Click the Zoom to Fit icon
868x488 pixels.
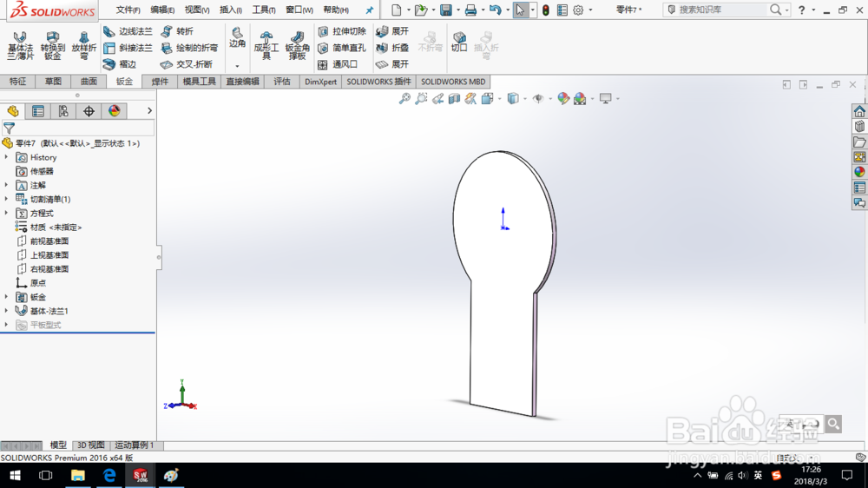(404, 99)
